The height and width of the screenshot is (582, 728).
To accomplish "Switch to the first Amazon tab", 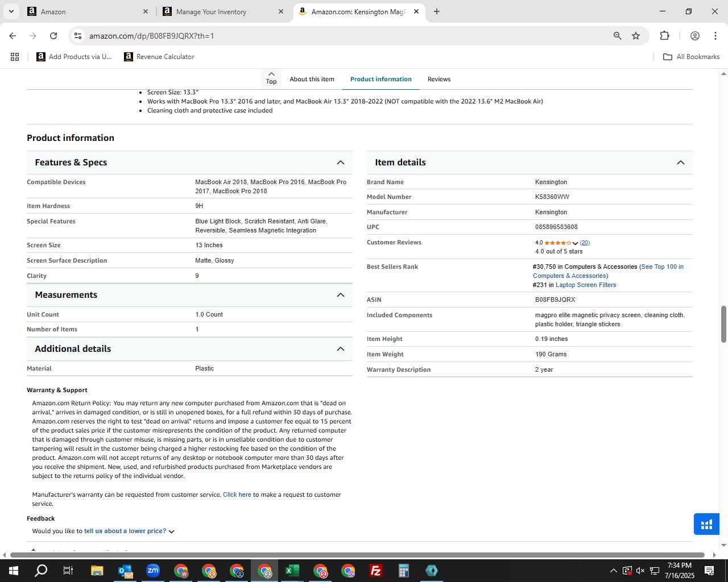I will click(x=88, y=11).
